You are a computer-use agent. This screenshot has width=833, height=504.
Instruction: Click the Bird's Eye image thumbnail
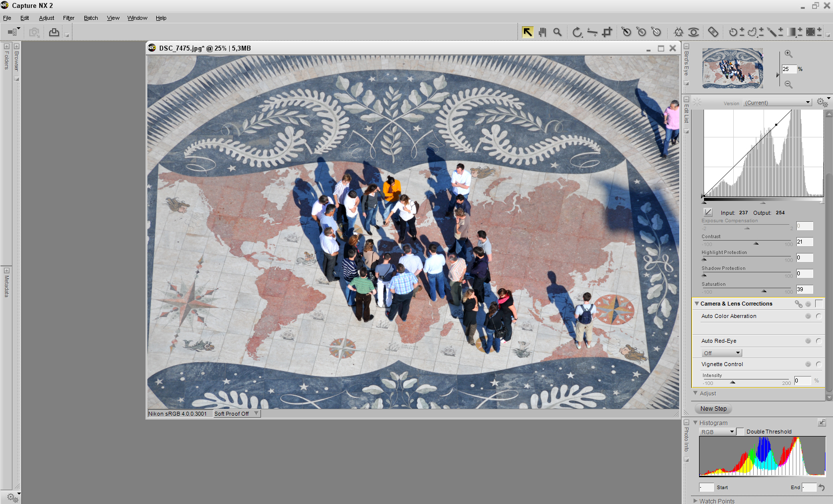click(x=732, y=68)
